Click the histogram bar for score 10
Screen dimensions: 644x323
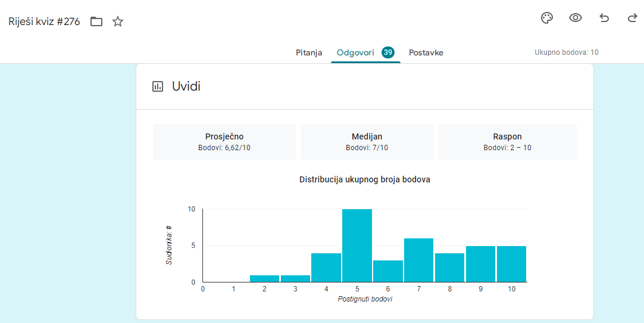(511, 264)
